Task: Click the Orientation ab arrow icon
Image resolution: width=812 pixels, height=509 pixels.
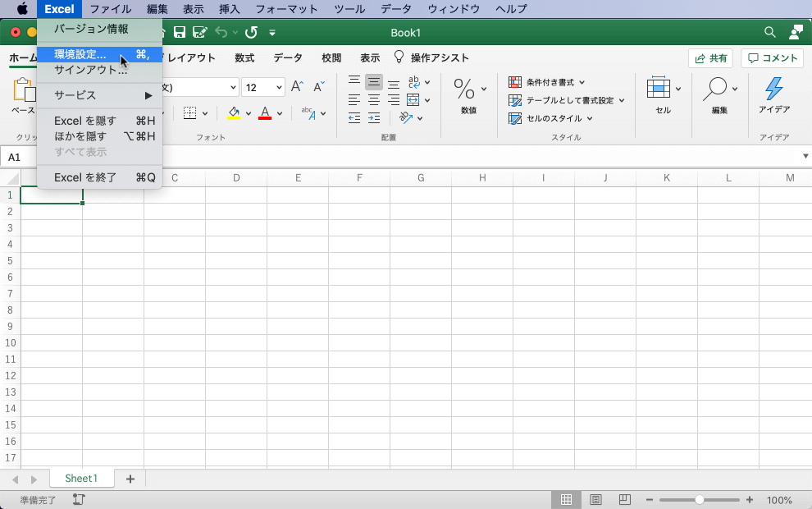Action: coord(406,118)
